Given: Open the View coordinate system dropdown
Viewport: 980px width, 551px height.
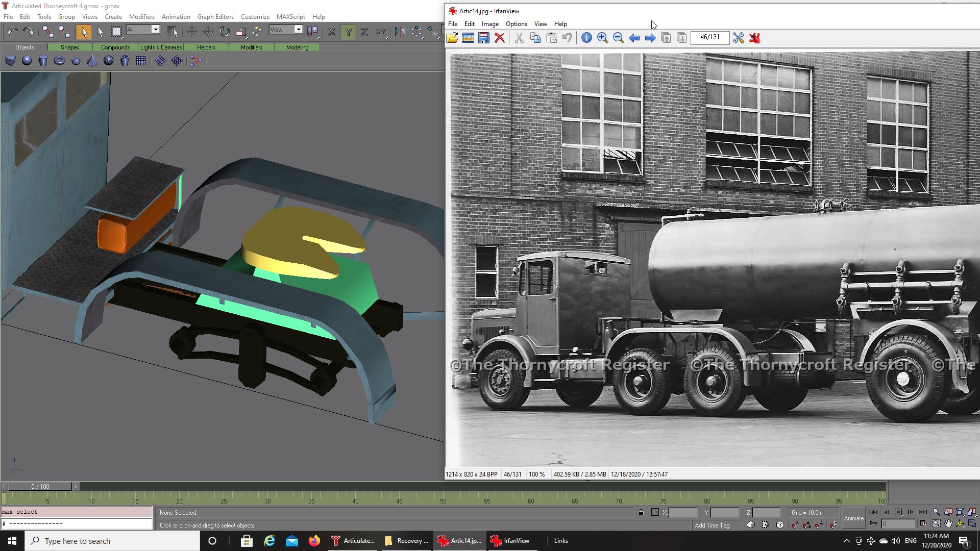Looking at the screenshot, I should click(286, 30).
